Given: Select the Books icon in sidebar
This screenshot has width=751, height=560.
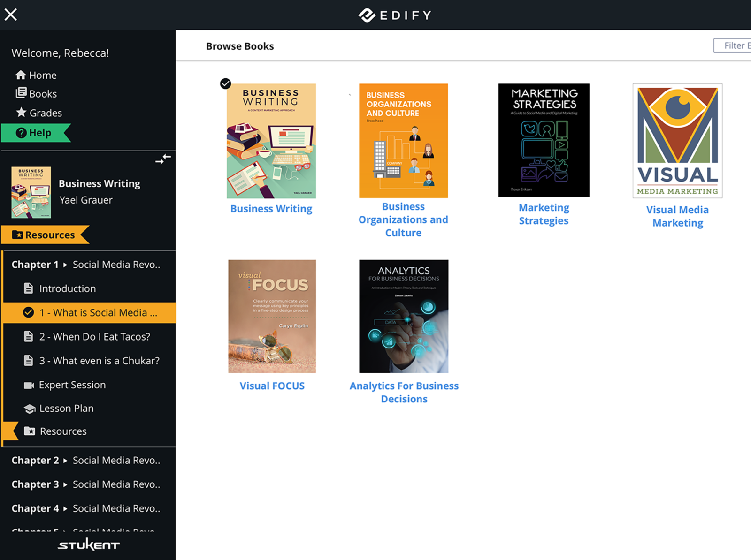Looking at the screenshot, I should 21,93.
